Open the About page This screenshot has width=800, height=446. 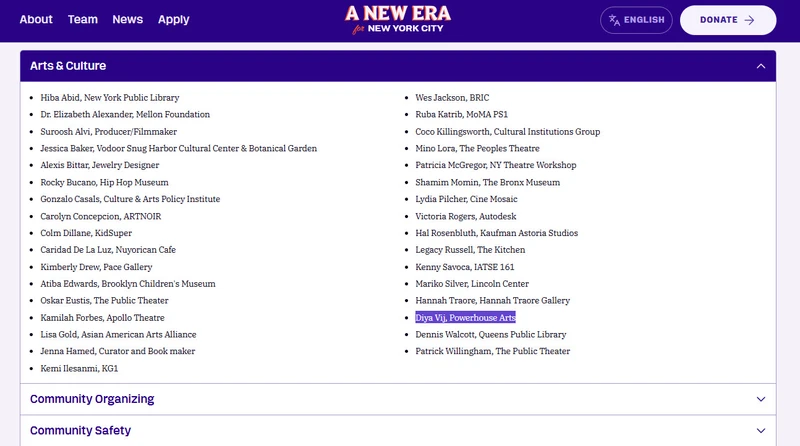point(36,19)
